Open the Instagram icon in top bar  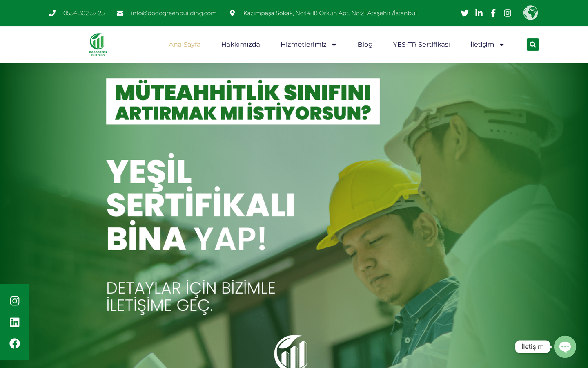point(508,13)
